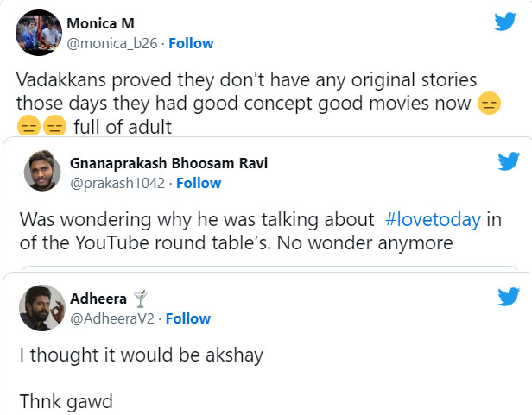Screen dimensions: 532x415
Task: Click the Twitter bird icon on Monica M's tweet
Action: pyautogui.click(x=504, y=22)
